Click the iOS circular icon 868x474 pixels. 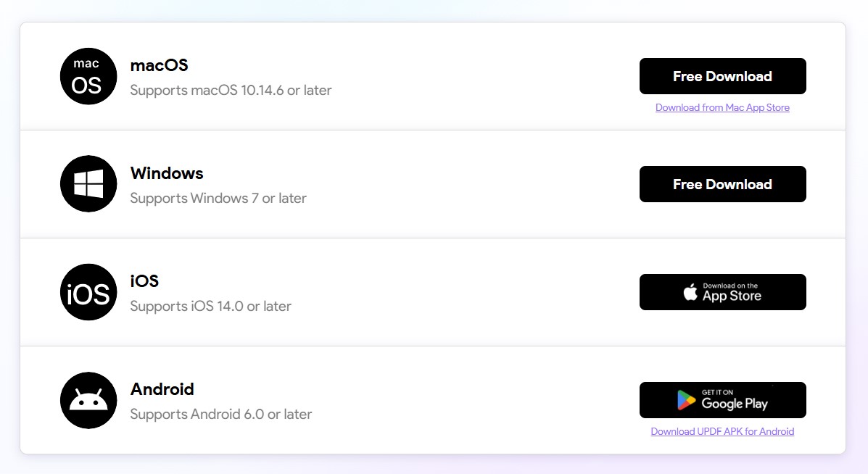pyautogui.click(x=88, y=291)
